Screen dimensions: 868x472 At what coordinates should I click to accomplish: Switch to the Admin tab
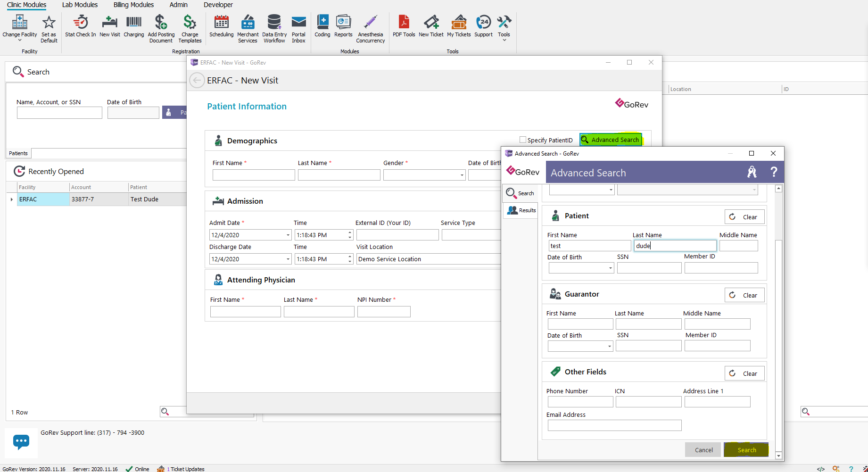[179, 5]
